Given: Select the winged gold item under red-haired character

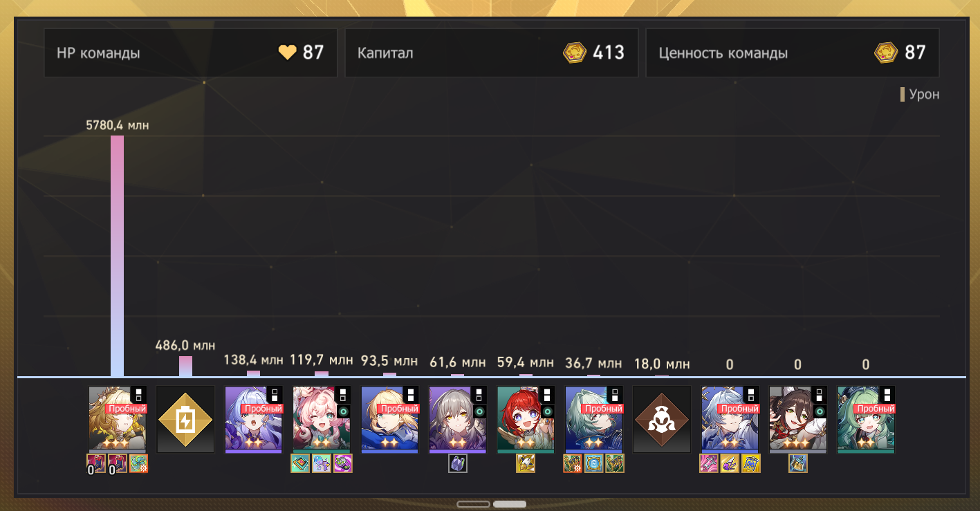Looking at the screenshot, I should pos(526,463).
